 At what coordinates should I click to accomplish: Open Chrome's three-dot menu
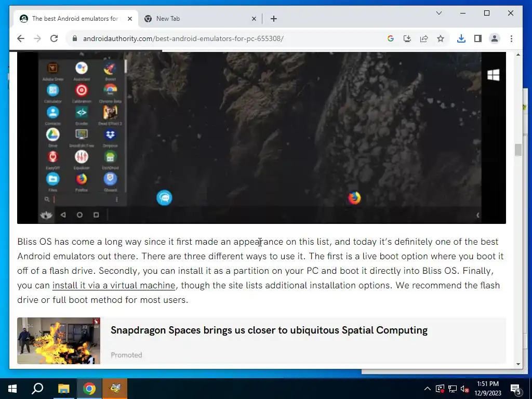(511, 38)
